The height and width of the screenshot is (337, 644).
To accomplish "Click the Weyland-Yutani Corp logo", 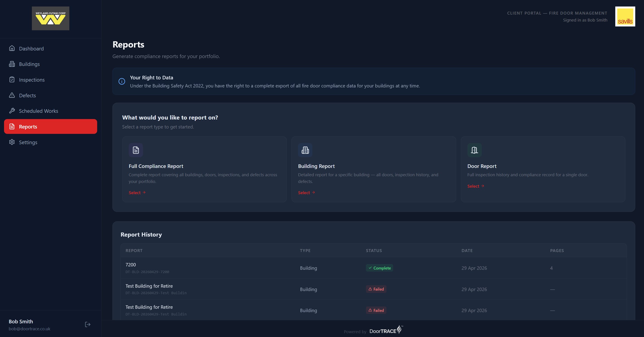I will (50, 18).
